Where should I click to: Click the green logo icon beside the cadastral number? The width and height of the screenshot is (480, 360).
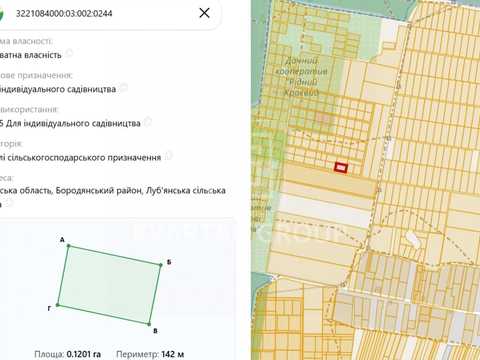[2, 14]
